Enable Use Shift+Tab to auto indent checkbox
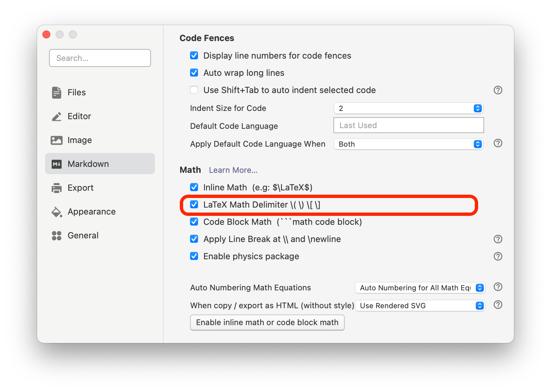 [x=194, y=90]
